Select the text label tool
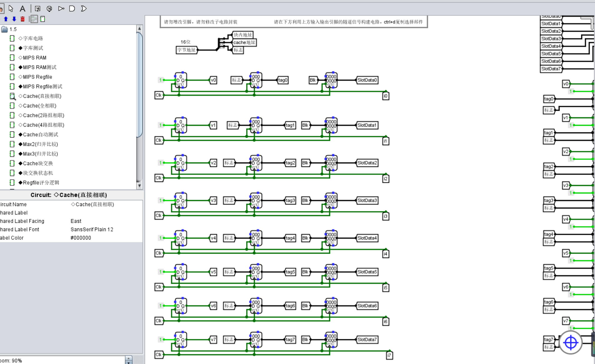Image resolution: width=595 pixels, height=364 pixels. (23, 9)
